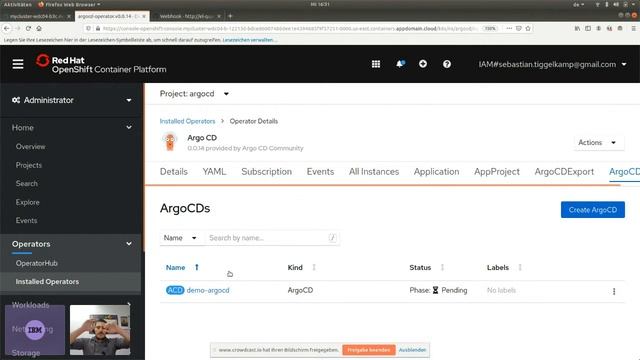Collapse the Operators navigation section
Screen dimensions: 640x360
[71, 244]
